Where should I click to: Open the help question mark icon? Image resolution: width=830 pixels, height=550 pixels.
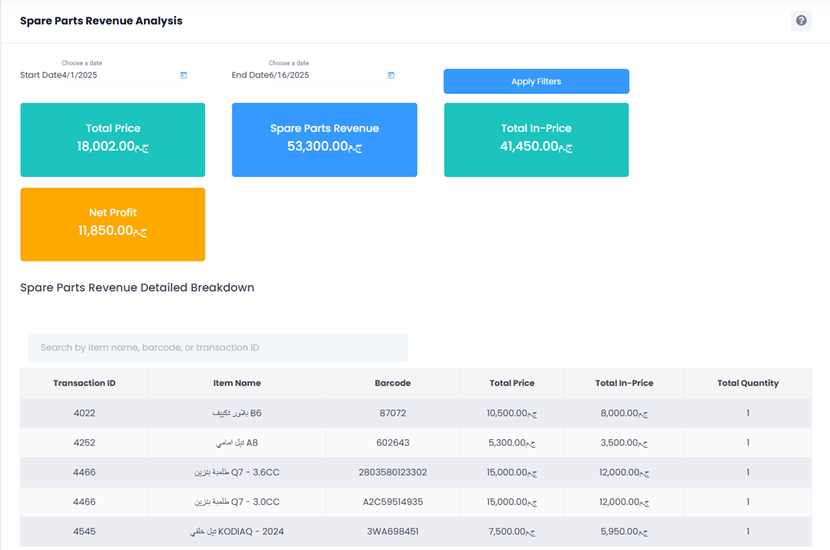[x=801, y=21]
